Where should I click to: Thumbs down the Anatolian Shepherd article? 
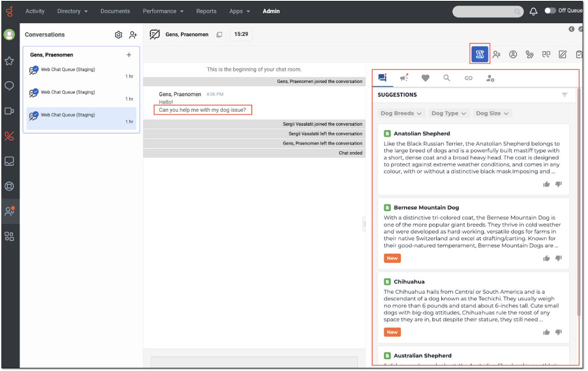click(558, 184)
